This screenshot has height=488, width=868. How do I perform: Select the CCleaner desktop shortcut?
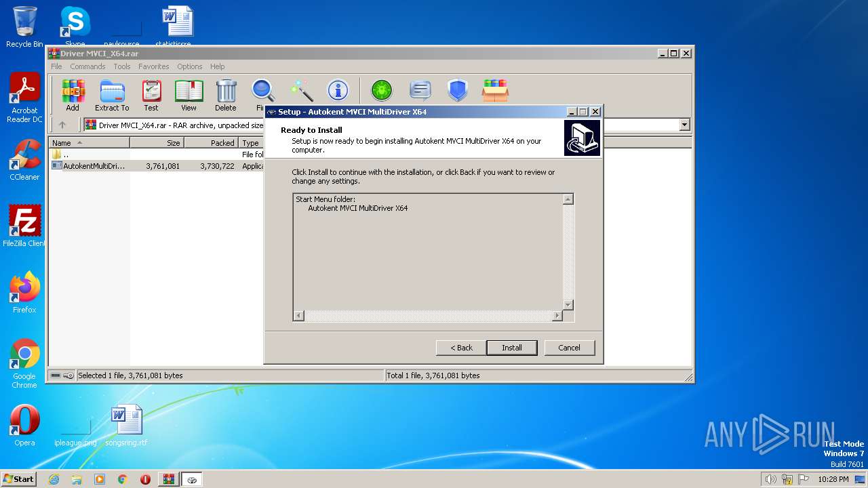click(24, 160)
